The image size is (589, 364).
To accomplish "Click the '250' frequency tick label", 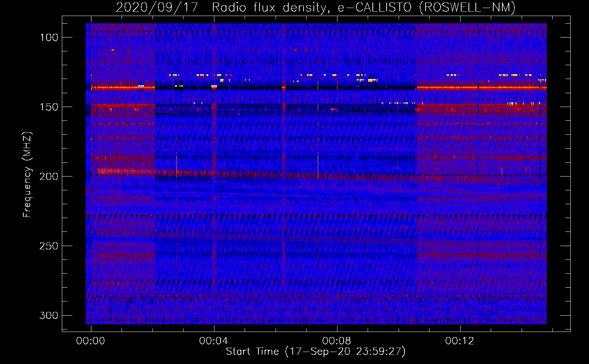I will pos(49,246).
